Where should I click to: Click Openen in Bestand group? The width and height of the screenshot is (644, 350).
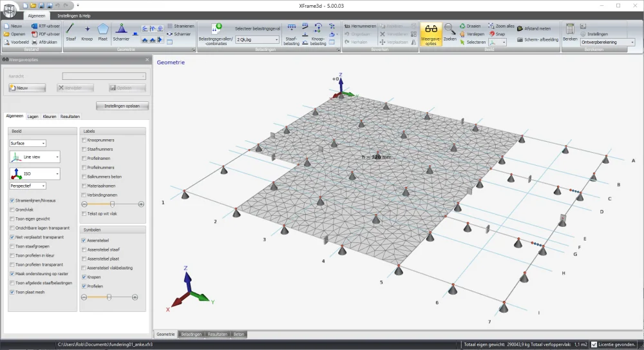click(14, 34)
